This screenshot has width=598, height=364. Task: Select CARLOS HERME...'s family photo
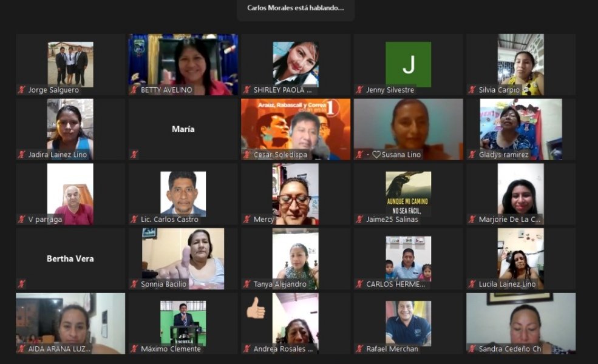tap(408, 259)
